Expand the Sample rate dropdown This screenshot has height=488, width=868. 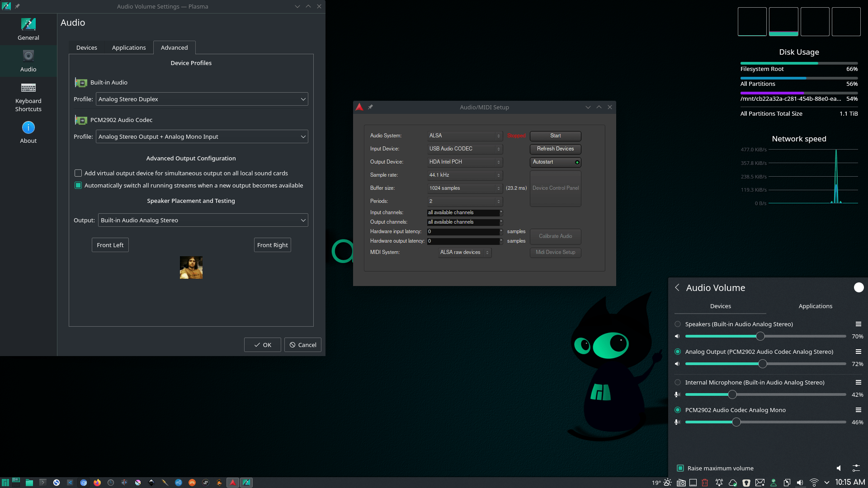(x=464, y=175)
